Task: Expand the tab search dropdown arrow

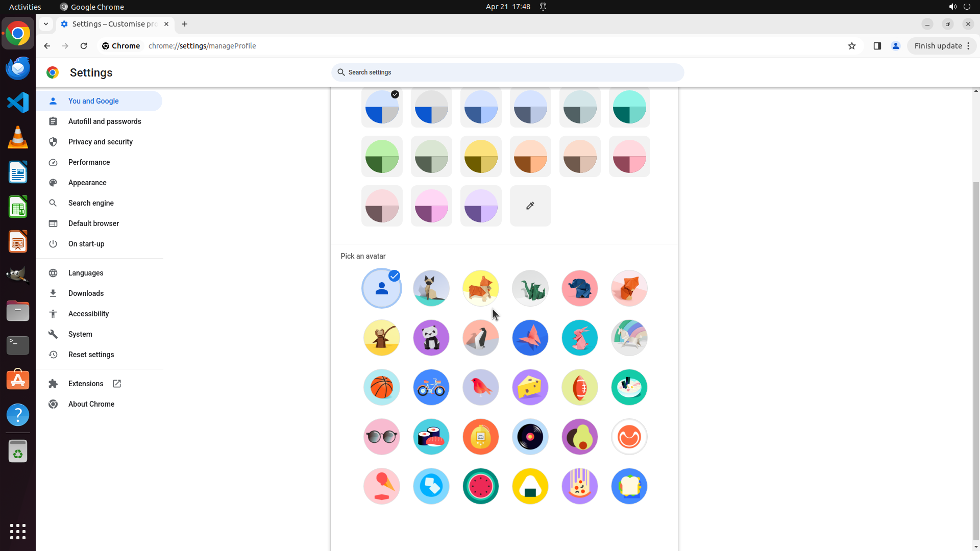Action: click(x=46, y=24)
